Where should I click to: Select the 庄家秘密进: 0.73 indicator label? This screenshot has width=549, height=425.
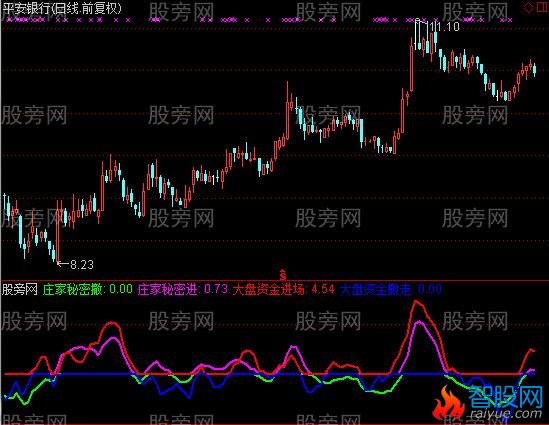pyautogui.click(x=182, y=290)
